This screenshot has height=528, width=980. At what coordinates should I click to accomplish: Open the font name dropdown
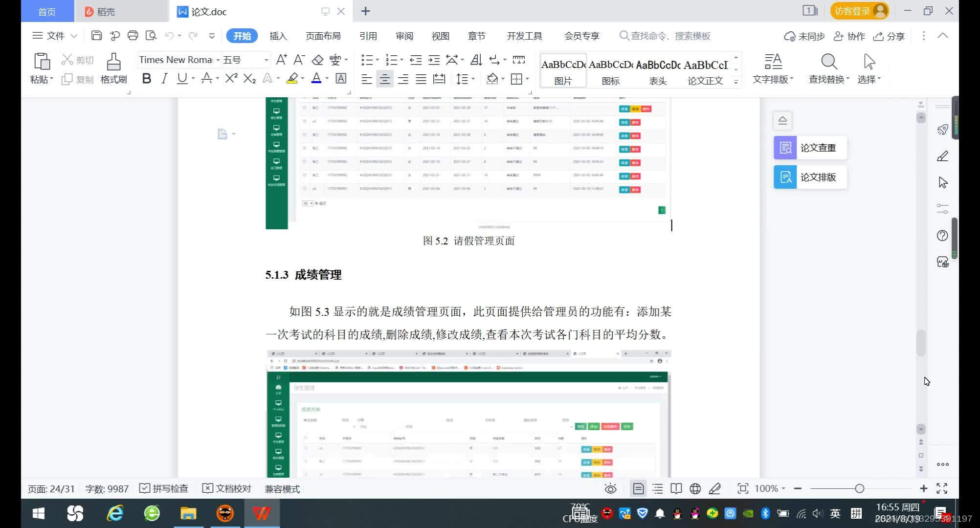(218, 60)
